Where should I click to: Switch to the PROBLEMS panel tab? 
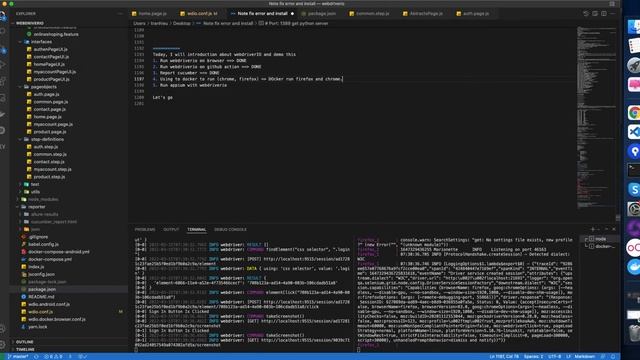145,229
